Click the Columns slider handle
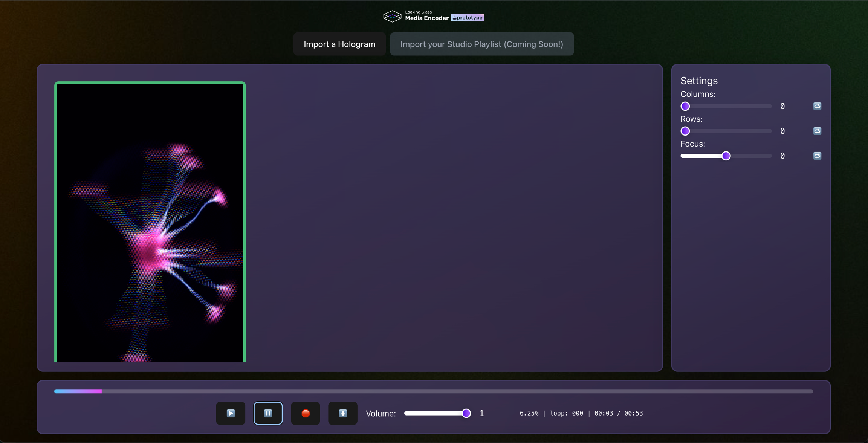The image size is (868, 443). point(685,106)
